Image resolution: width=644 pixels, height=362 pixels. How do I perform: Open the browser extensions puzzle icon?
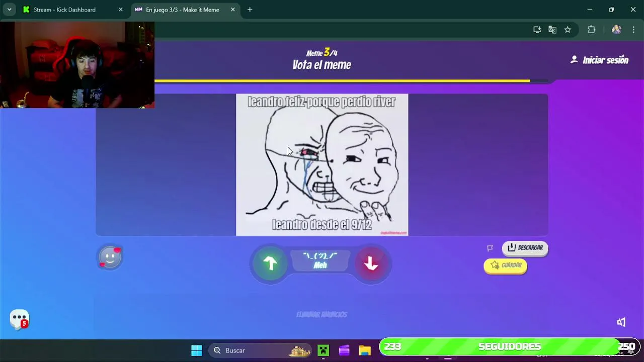[591, 30]
